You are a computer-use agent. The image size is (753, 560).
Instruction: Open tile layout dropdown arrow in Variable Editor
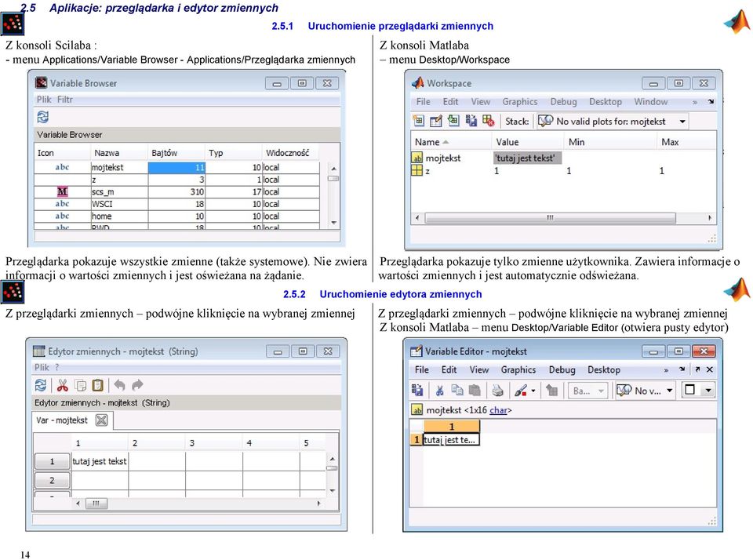click(x=708, y=390)
